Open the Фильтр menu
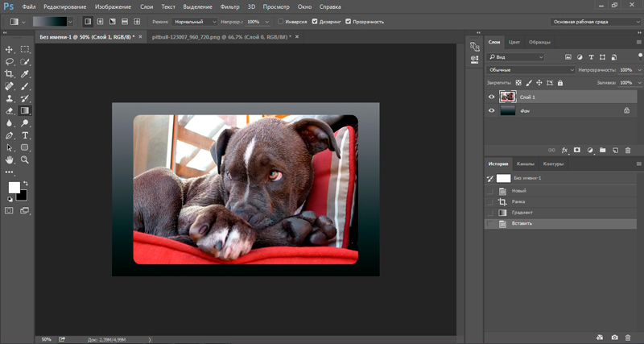This screenshot has height=344, width=644. tap(229, 7)
